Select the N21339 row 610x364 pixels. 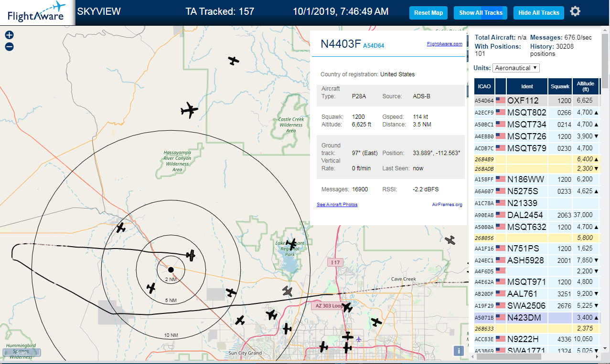pos(537,203)
